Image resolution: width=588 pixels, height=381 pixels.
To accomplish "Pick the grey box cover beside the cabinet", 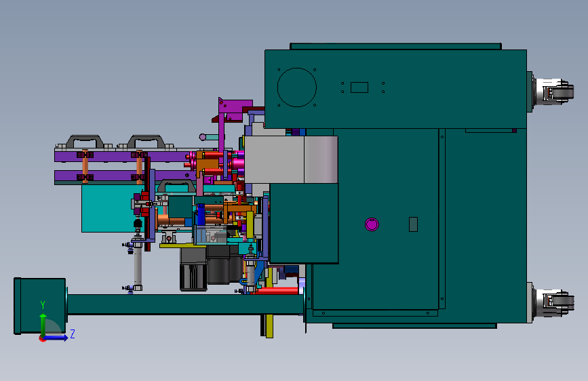I will tap(291, 160).
